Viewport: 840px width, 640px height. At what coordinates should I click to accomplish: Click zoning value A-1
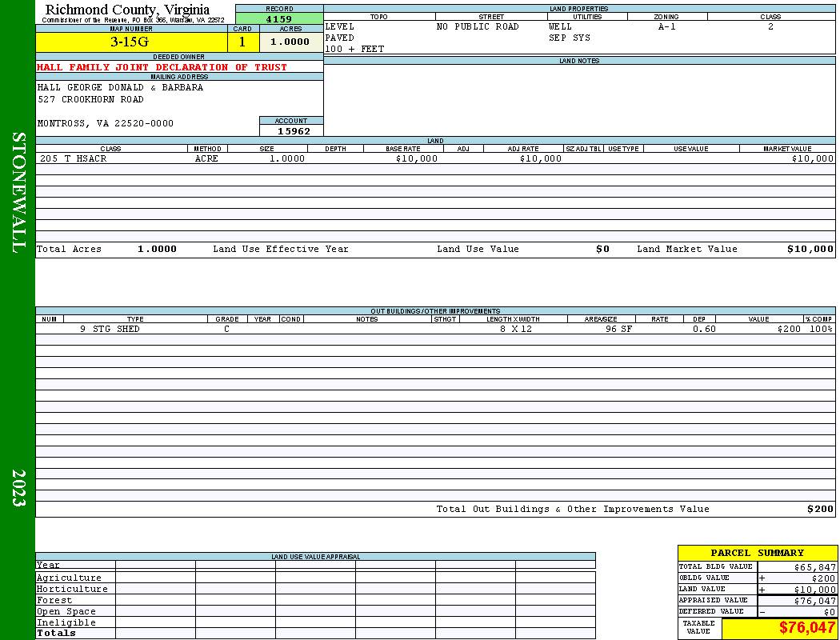(x=667, y=26)
